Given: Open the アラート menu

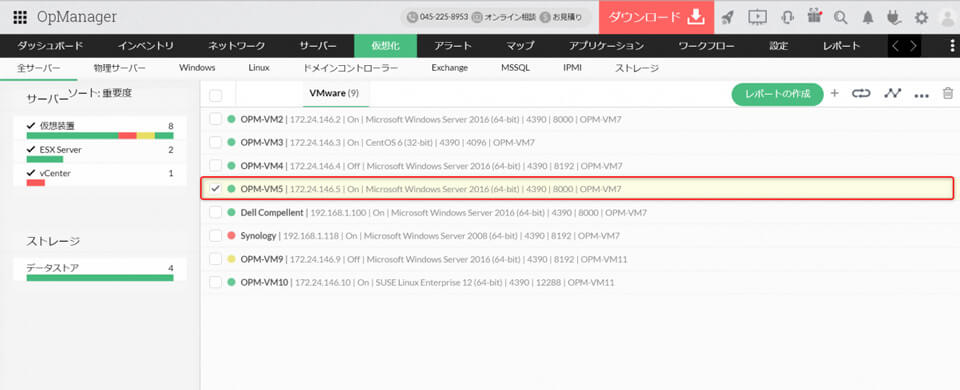Looking at the screenshot, I should pyautogui.click(x=453, y=46).
